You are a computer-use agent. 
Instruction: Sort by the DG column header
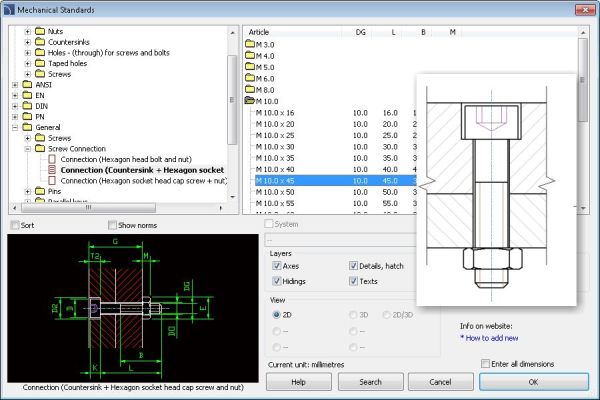(357, 32)
